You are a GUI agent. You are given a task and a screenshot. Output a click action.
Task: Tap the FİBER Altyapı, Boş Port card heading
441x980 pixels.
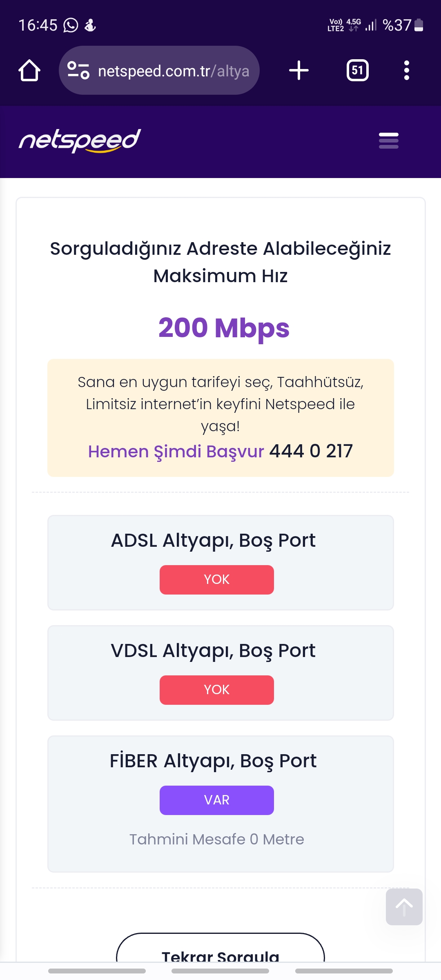click(x=213, y=761)
